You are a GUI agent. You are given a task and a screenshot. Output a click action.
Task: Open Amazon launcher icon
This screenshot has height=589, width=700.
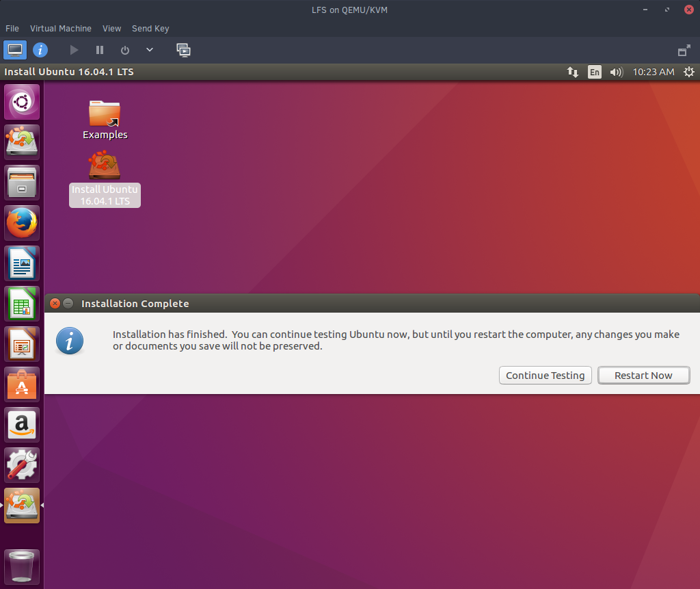click(x=22, y=425)
